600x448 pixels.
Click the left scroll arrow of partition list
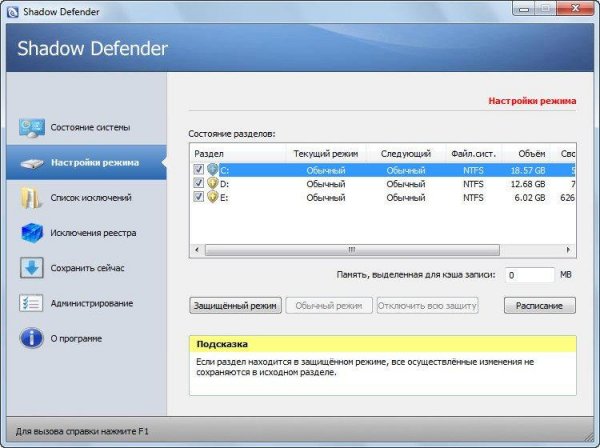197,250
